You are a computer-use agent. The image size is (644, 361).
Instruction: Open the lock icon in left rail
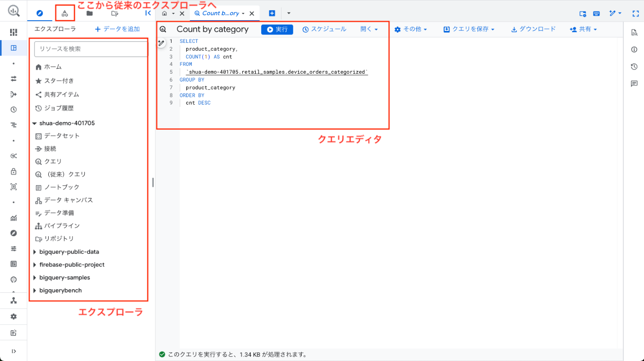tap(13, 171)
